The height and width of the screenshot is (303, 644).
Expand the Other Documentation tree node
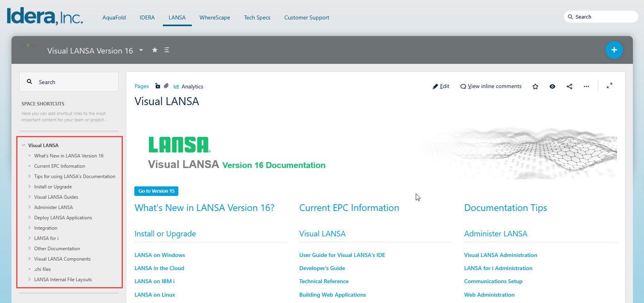29,248
